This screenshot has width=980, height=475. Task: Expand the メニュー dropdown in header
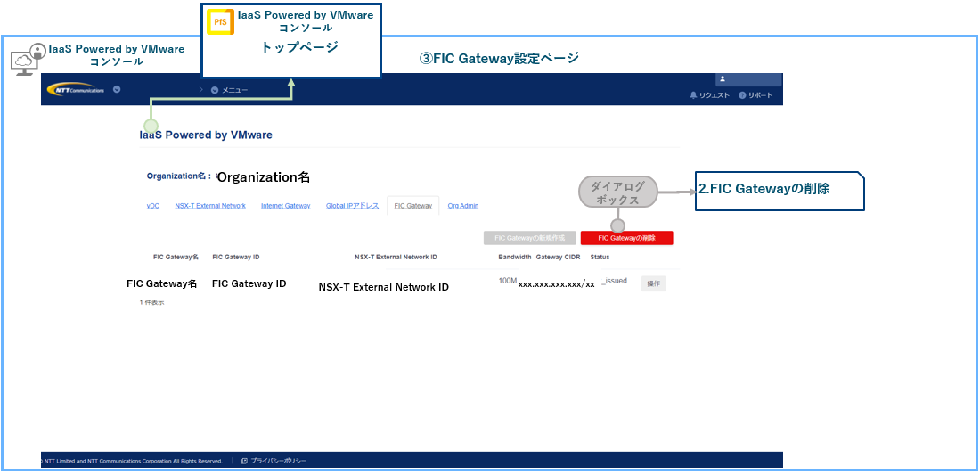[229, 90]
